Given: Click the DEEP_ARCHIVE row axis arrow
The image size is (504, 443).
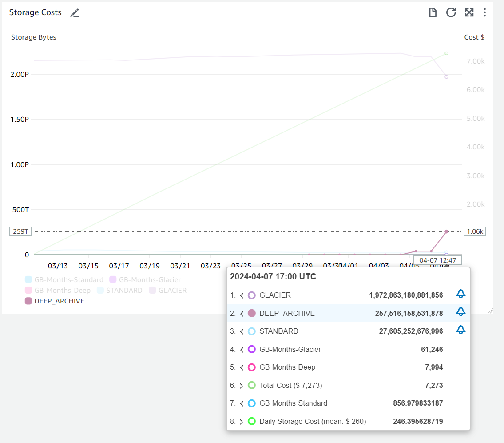Looking at the screenshot, I should 242,313.
